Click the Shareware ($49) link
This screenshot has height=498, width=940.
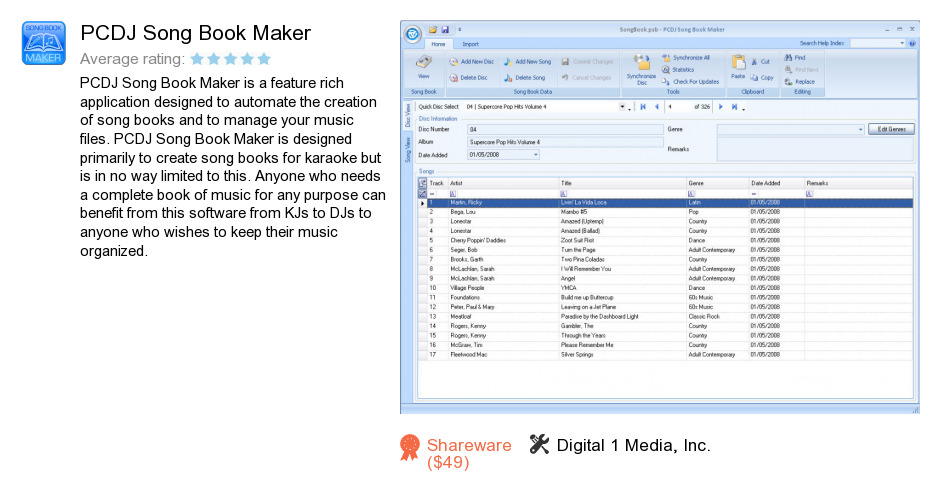pyautogui.click(x=469, y=454)
